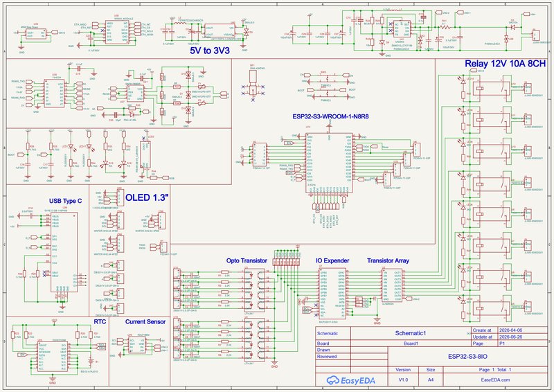The width and height of the screenshot is (554, 392).
Task: Select the 'Size' column header
Action: tap(431, 370)
